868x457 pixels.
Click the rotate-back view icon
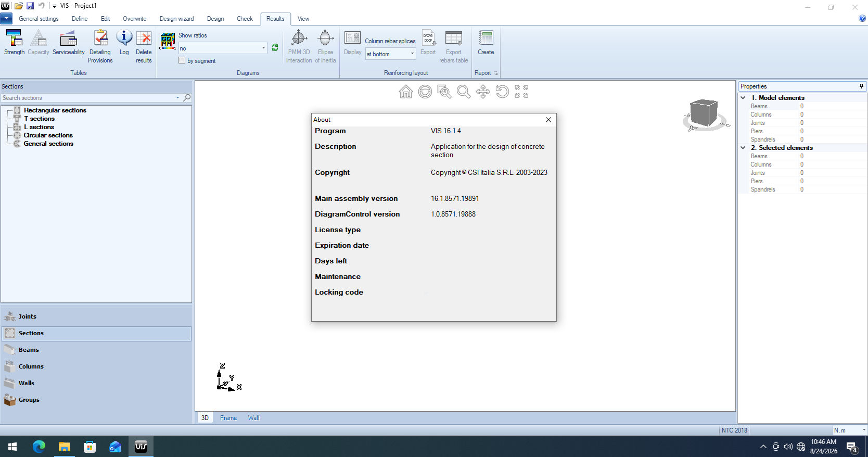(502, 92)
